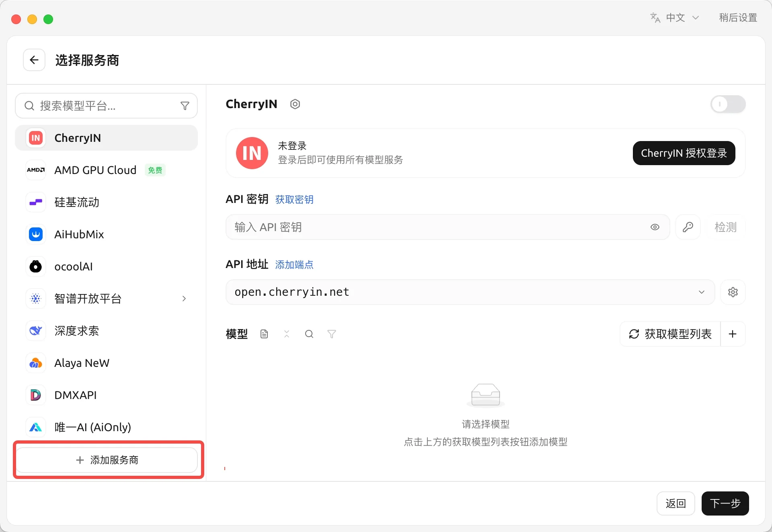Viewport: 772px width, 532px height.
Task: Click the empty inbox illustration
Action: pos(486,395)
